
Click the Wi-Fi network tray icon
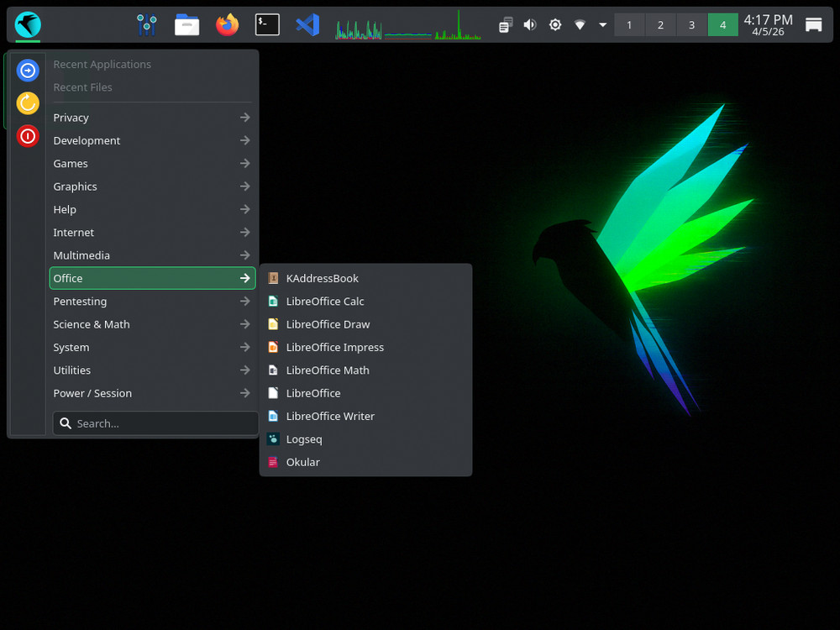tap(580, 24)
